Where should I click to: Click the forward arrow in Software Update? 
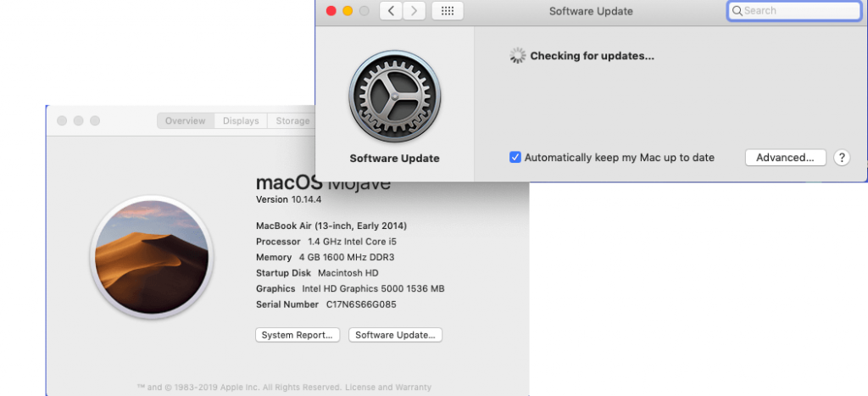point(414,10)
